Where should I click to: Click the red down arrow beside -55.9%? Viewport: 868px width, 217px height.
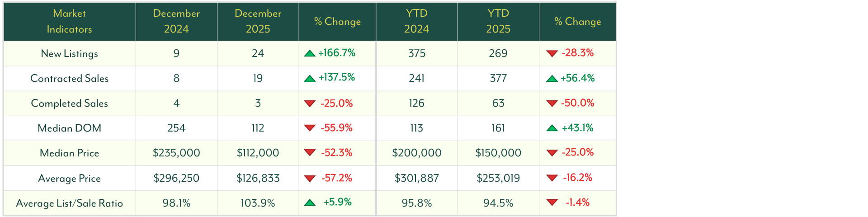310,128
